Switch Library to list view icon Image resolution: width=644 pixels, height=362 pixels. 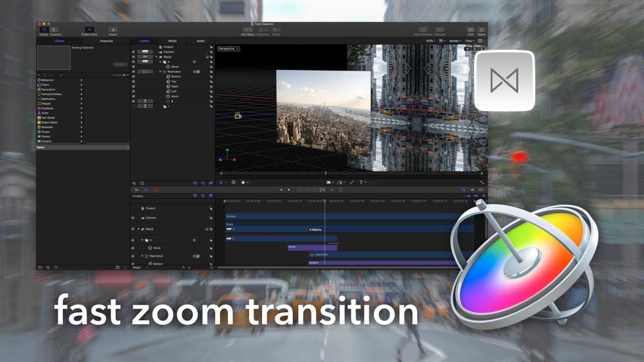tap(125, 267)
